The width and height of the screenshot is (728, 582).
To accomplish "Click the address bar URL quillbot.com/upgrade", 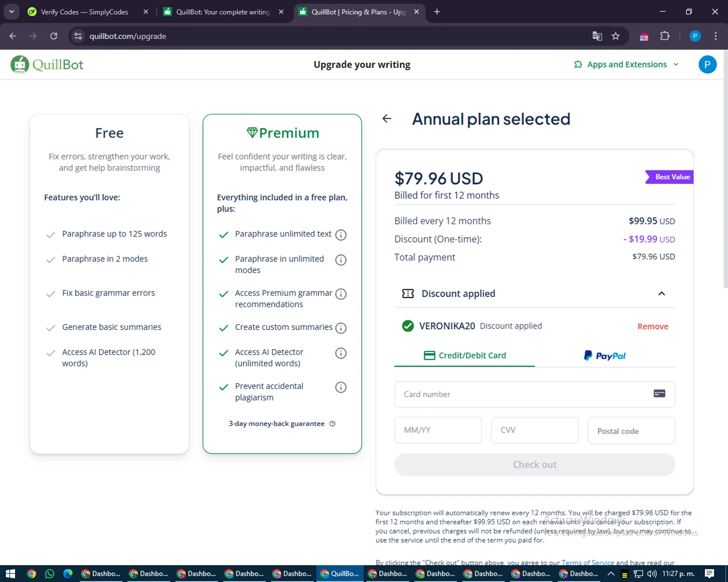I will [128, 36].
